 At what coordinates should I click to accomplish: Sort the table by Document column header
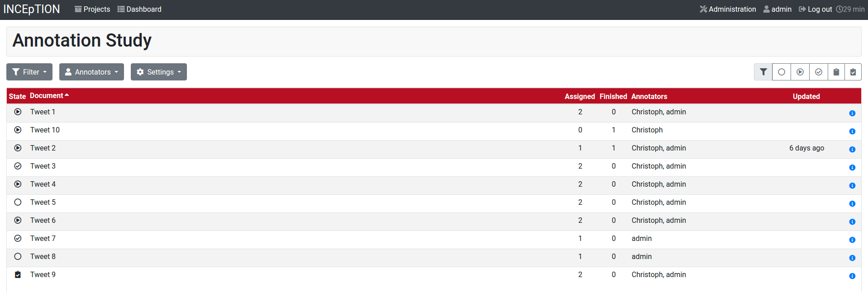pyautogui.click(x=47, y=96)
